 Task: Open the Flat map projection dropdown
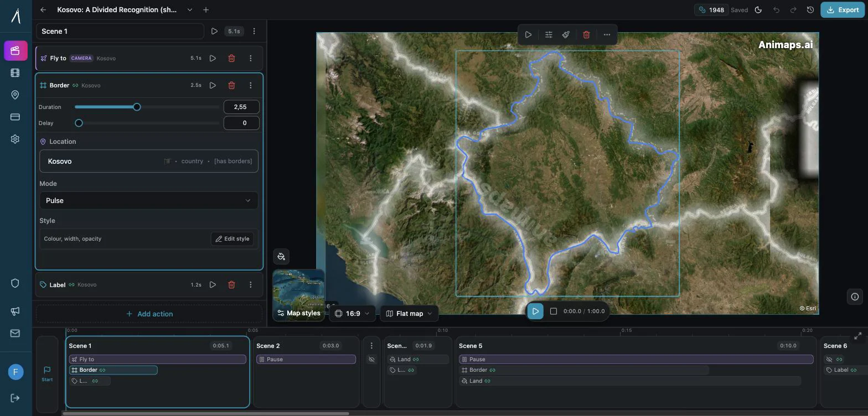click(409, 314)
